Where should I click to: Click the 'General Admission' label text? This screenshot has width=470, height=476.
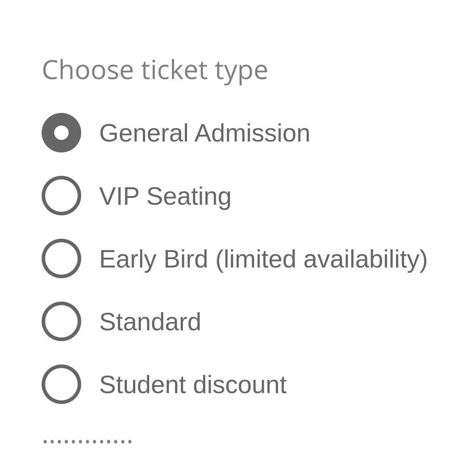[x=205, y=133]
